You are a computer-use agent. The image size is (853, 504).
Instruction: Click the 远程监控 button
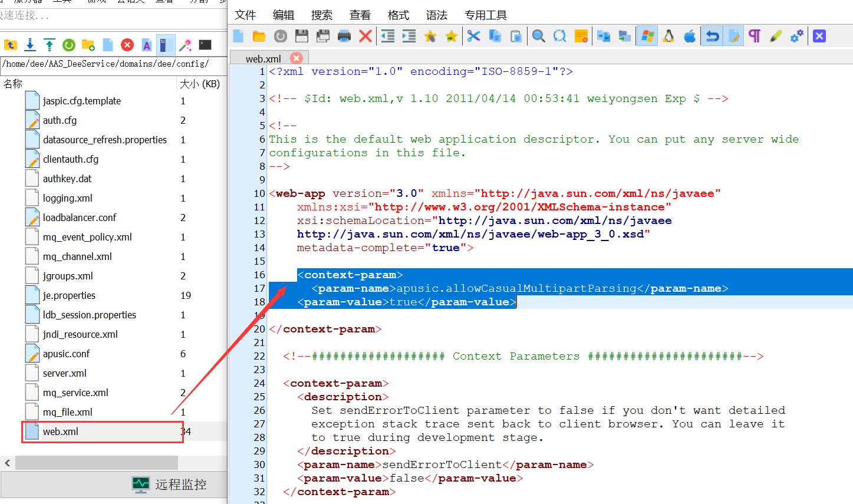coord(170,485)
